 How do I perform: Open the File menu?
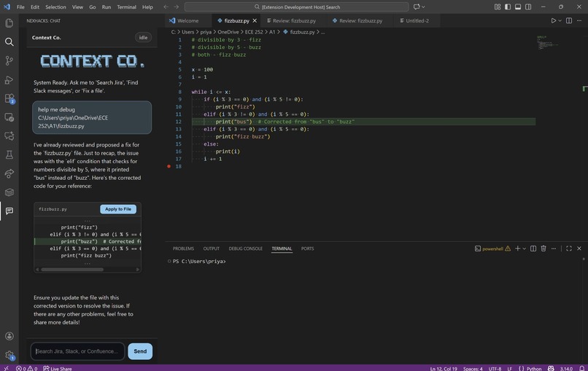[20, 7]
